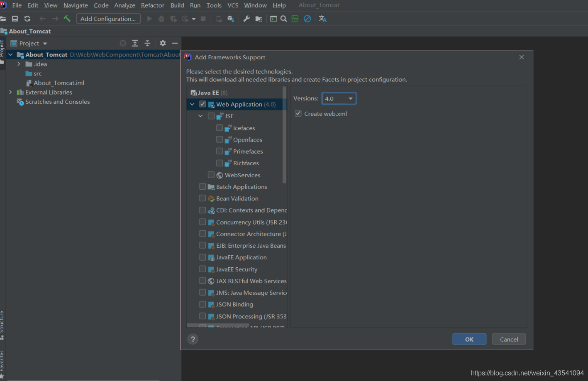Click the framework list horizontal scrollbar
Image resolution: width=588 pixels, height=381 pixels.
click(x=218, y=326)
